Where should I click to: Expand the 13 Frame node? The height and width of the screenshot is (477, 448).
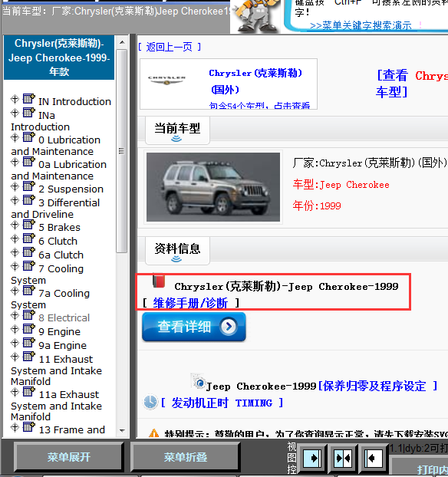(x=15, y=427)
